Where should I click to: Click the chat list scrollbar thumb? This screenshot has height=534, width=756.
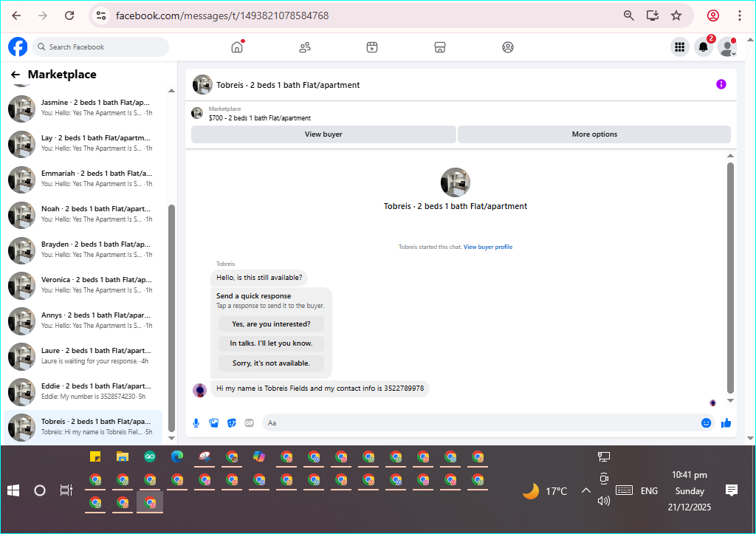(x=171, y=318)
